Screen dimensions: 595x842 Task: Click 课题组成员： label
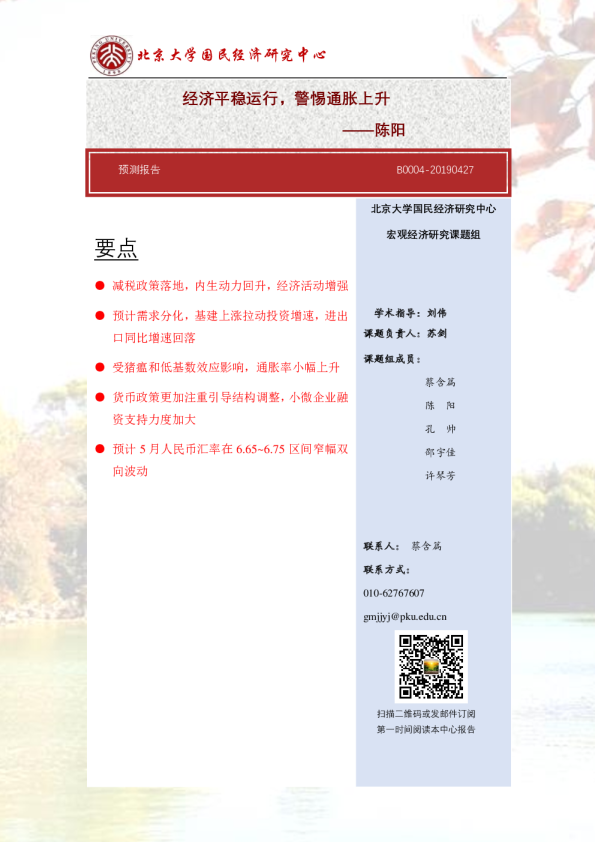(x=393, y=359)
